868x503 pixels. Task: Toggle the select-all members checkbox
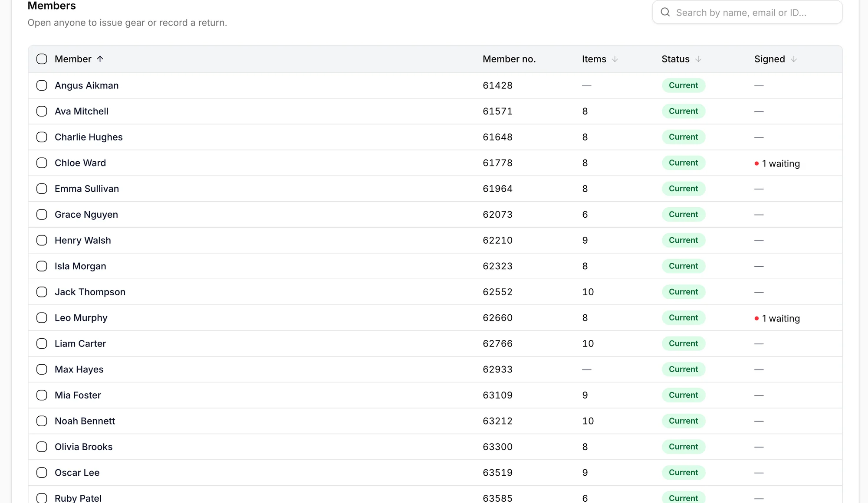coord(42,59)
